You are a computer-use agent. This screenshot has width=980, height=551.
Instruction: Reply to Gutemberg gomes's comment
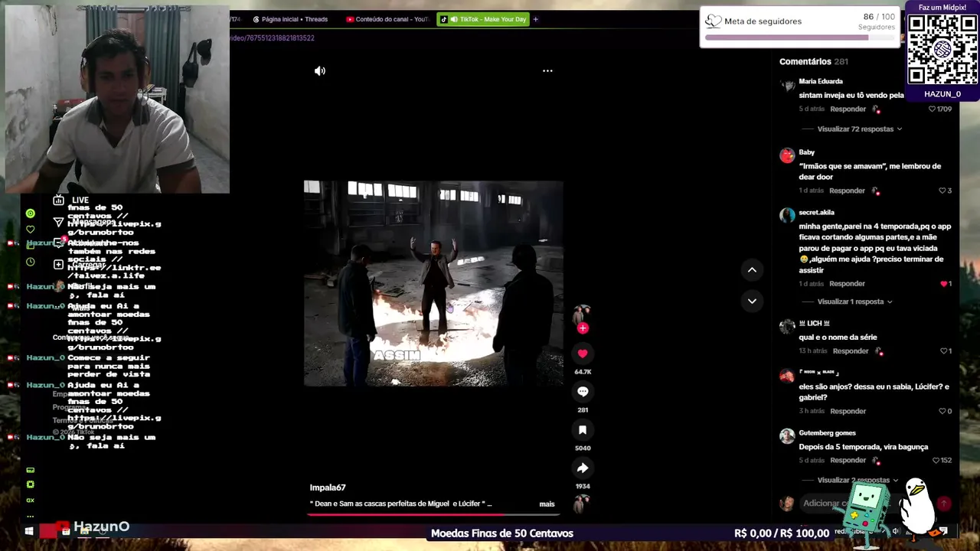[x=848, y=461]
